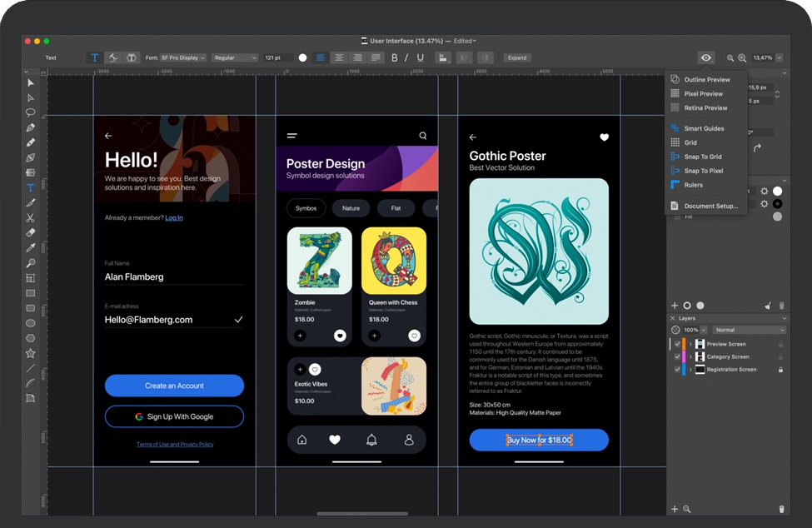
Task: Hide the Registration Screen layer
Action: (677, 369)
